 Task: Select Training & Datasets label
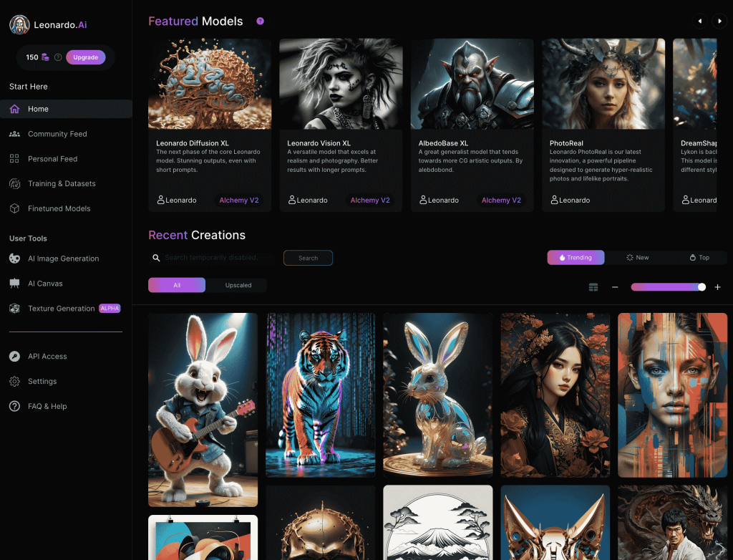[x=62, y=183]
